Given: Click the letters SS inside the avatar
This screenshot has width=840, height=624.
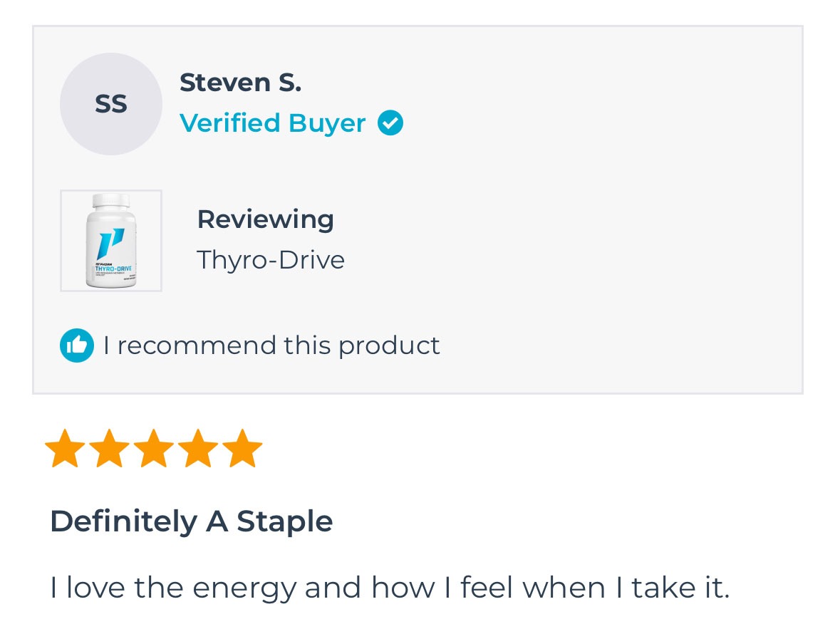Looking at the screenshot, I should [x=111, y=104].
